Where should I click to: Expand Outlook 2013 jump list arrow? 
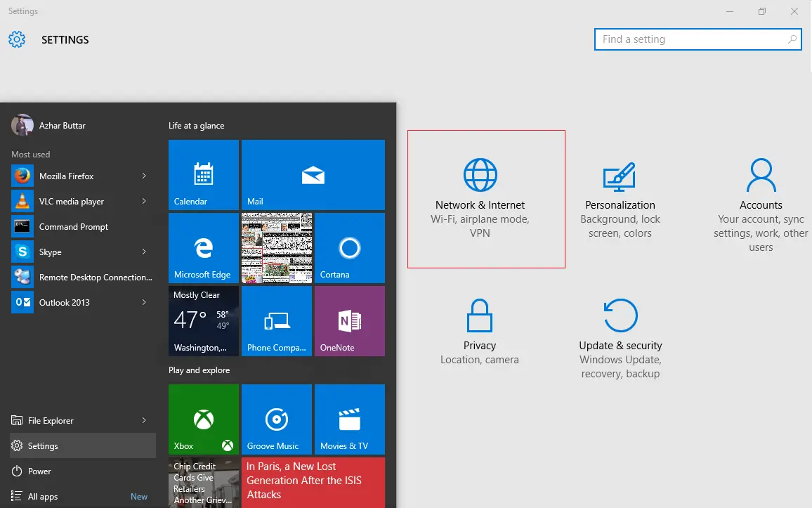[144, 302]
